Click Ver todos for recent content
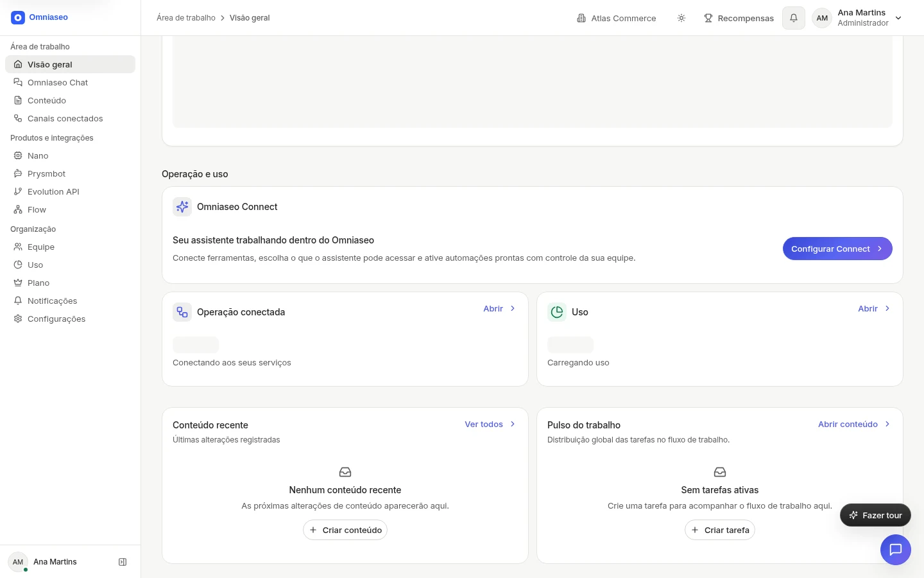 [x=490, y=425]
